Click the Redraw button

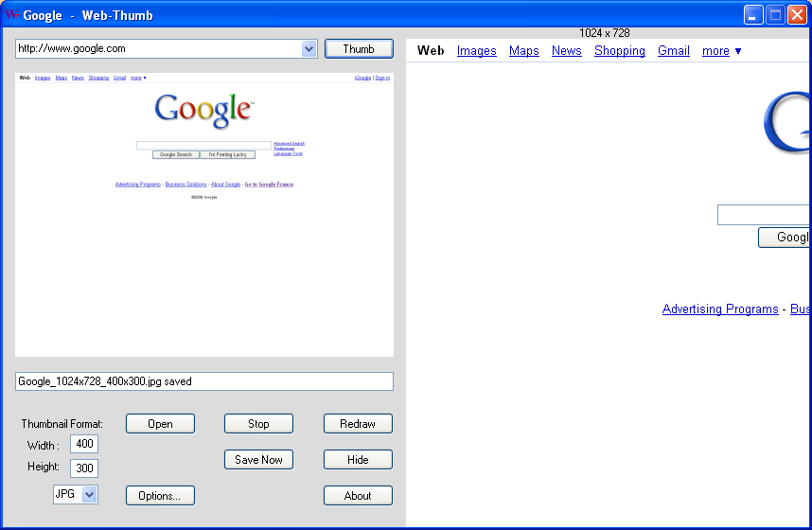(358, 424)
